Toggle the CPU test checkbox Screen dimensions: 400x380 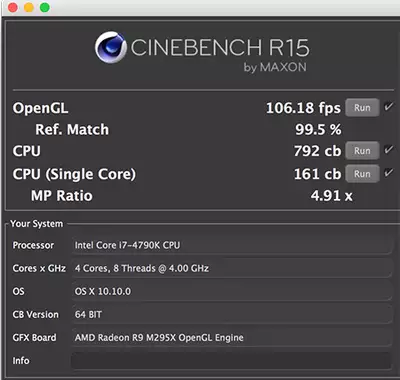click(389, 150)
